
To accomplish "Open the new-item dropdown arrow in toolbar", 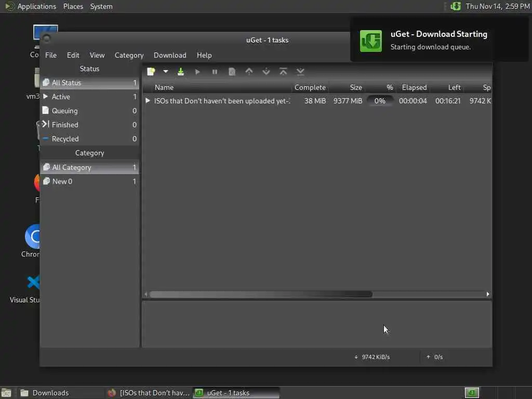I will (x=166, y=72).
